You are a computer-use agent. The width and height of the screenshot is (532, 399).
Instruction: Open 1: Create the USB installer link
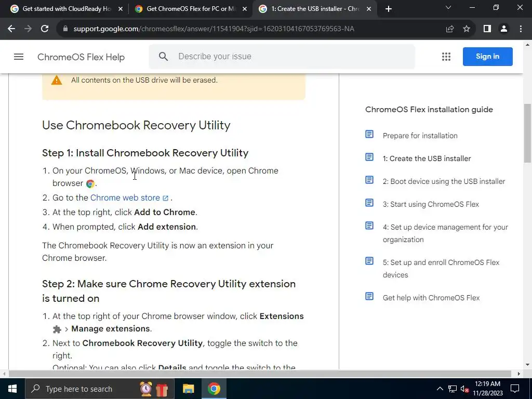(427, 158)
